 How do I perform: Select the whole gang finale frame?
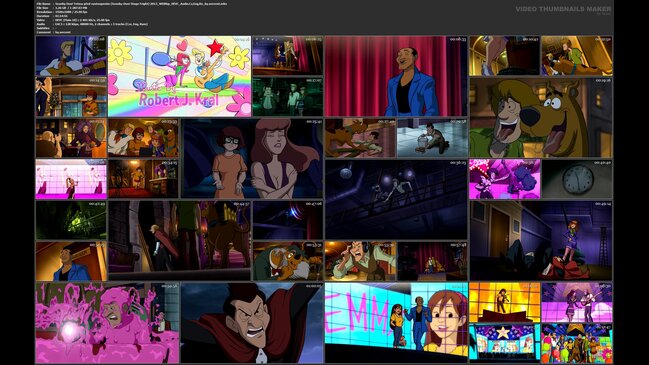[577, 343]
